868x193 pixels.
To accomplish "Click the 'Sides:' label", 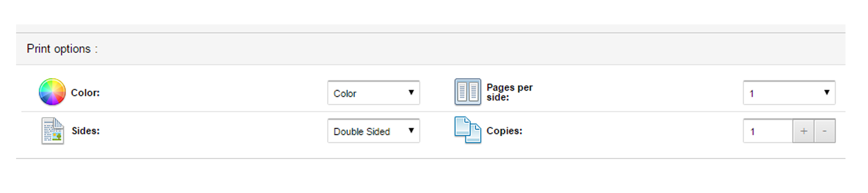I will click(x=85, y=131).
